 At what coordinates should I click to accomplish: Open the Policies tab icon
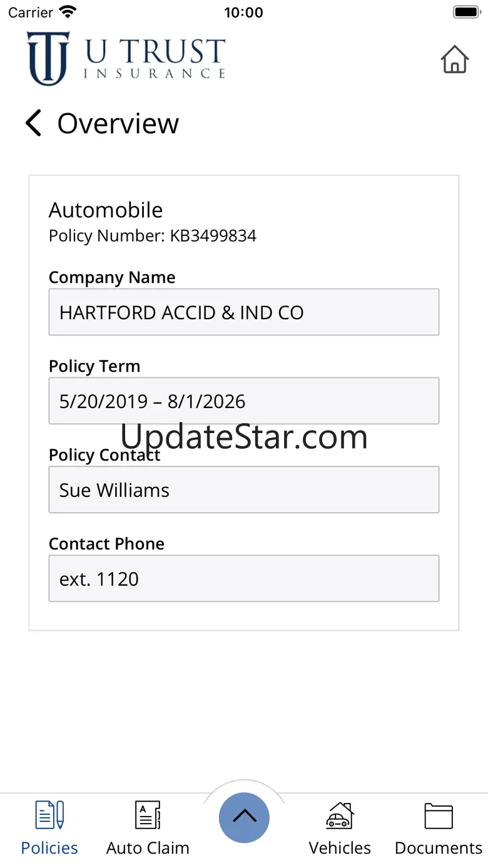49,815
